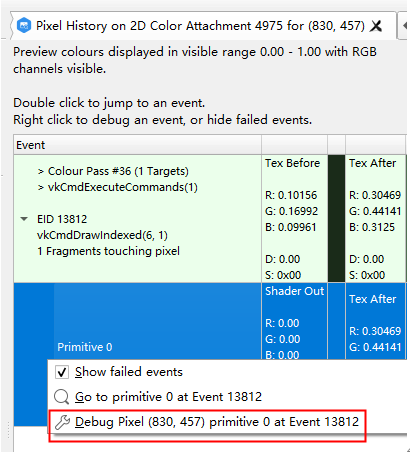The height and width of the screenshot is (452, 410).
Task: Click the Event column header
Action: point(137,145)
